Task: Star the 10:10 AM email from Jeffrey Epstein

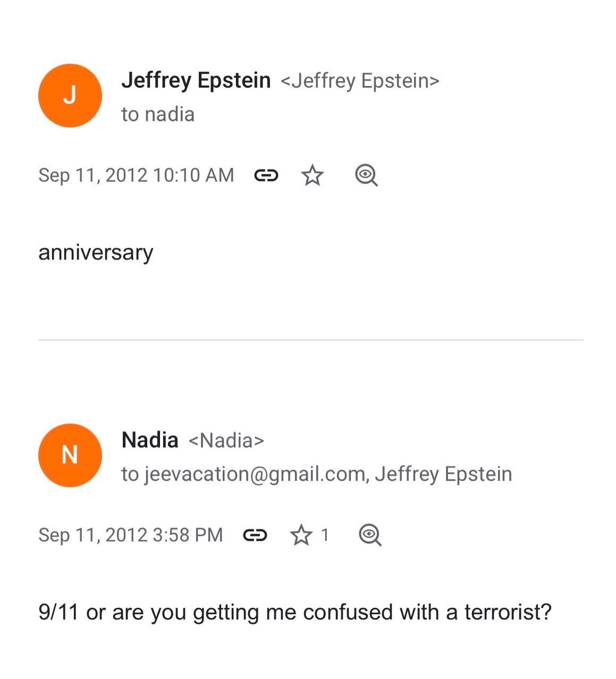Action: (313, 175)
